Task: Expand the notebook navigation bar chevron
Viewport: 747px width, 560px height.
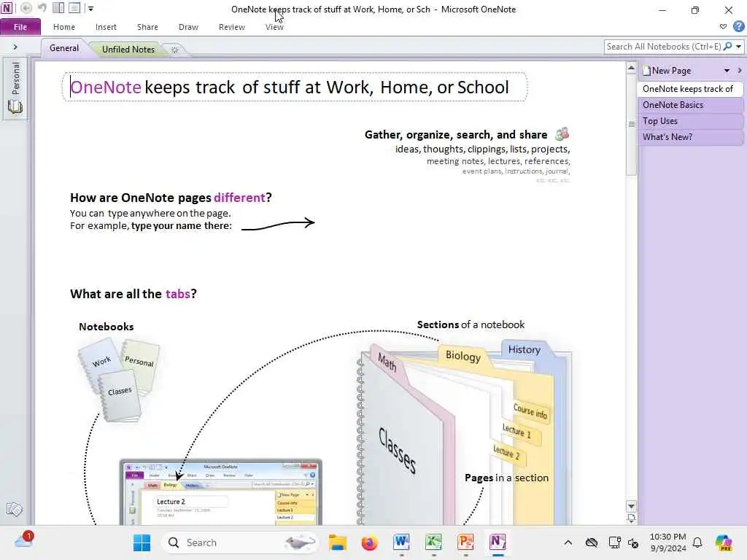Action: click(15, 47)
